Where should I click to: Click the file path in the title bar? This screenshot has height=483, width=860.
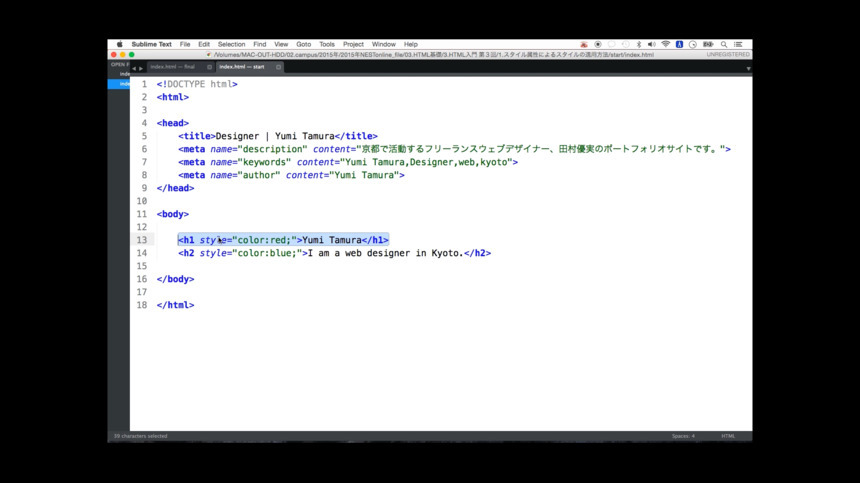(433, 55)
